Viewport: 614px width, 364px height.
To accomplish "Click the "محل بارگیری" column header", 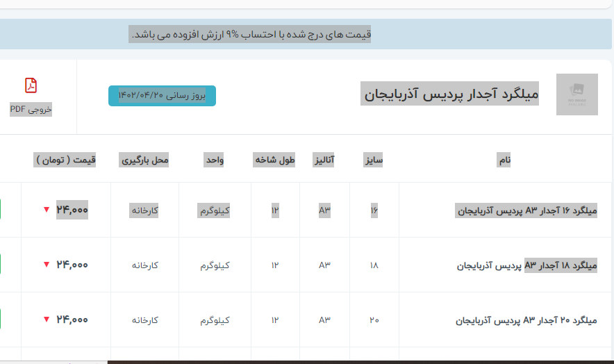I will coord(144,160).
